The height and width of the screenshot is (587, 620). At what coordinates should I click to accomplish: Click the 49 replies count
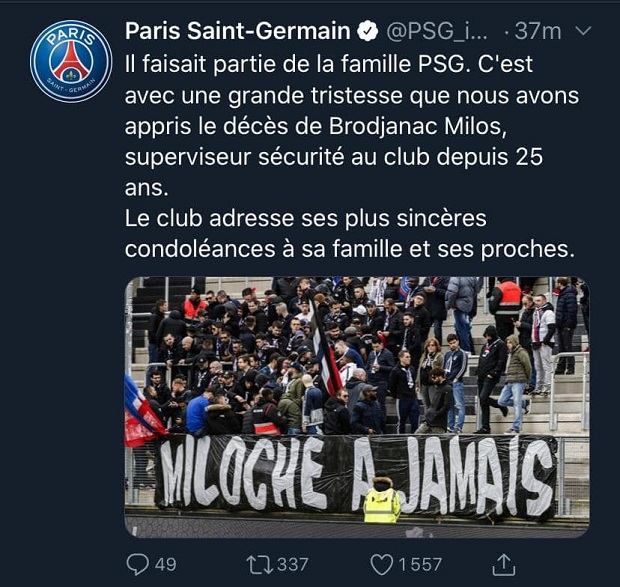(x=166, y=565)
